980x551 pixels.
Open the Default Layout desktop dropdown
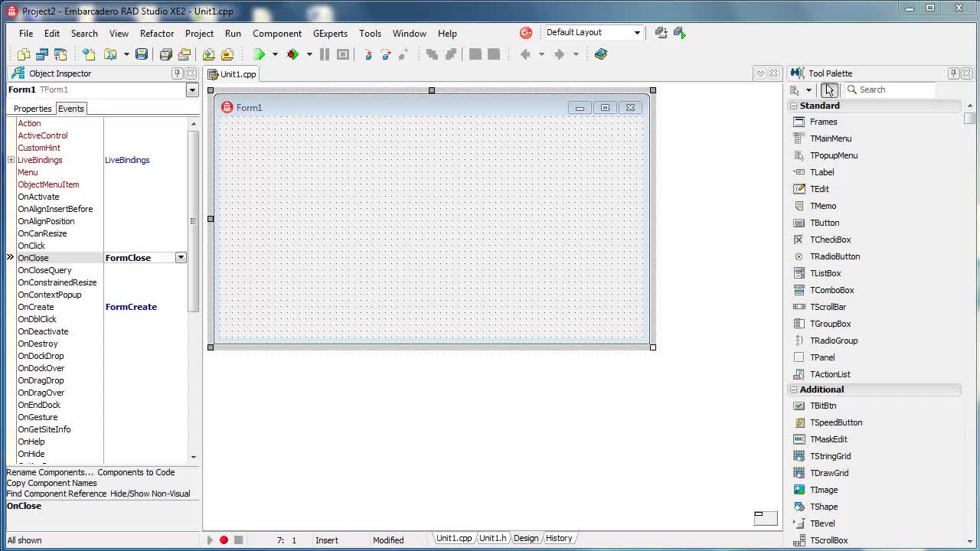click(x=637, y=33)
